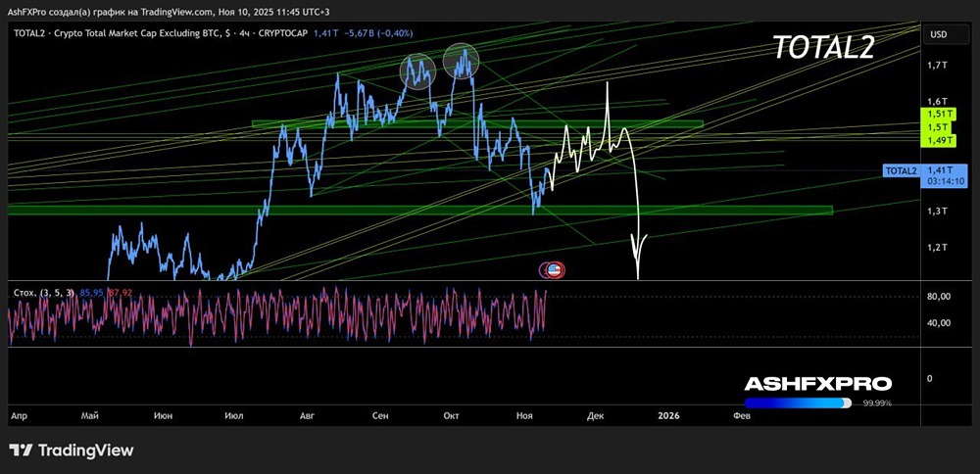This screenshot has height=474, width=980.
Task: Click the first circle marker on chart peak
Action: tap(417, 70)
